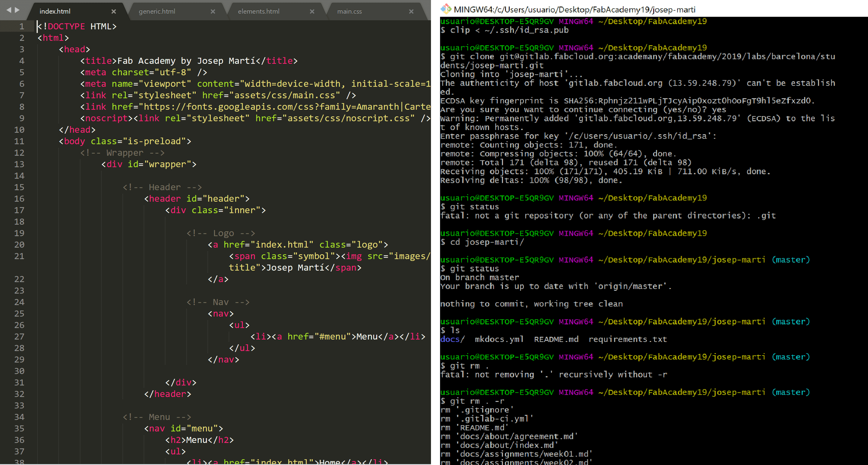Viewport: 868px width, 465px height.
Task: Close the generic.html tab
Action: (x=213, y=11)
